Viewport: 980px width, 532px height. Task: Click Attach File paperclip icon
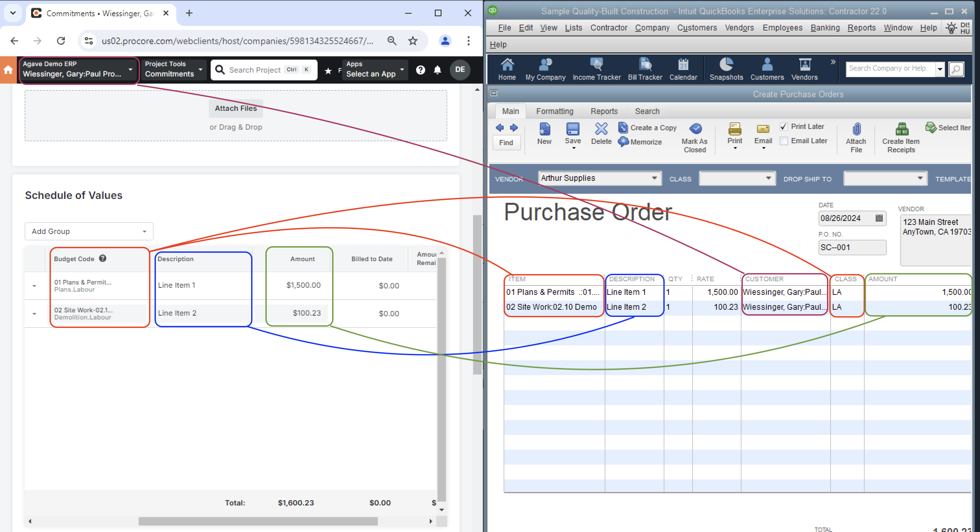tap(856, 138)
